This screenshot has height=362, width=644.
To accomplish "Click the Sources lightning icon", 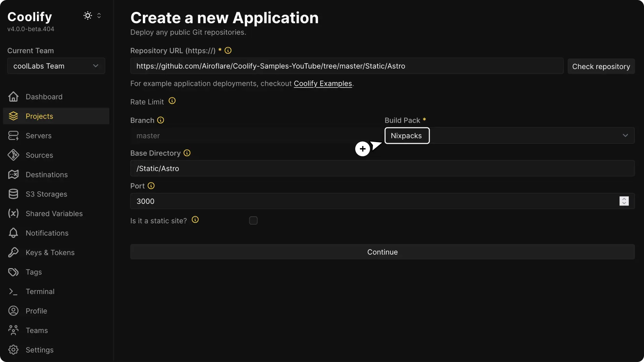I will (x=13, y=155).
